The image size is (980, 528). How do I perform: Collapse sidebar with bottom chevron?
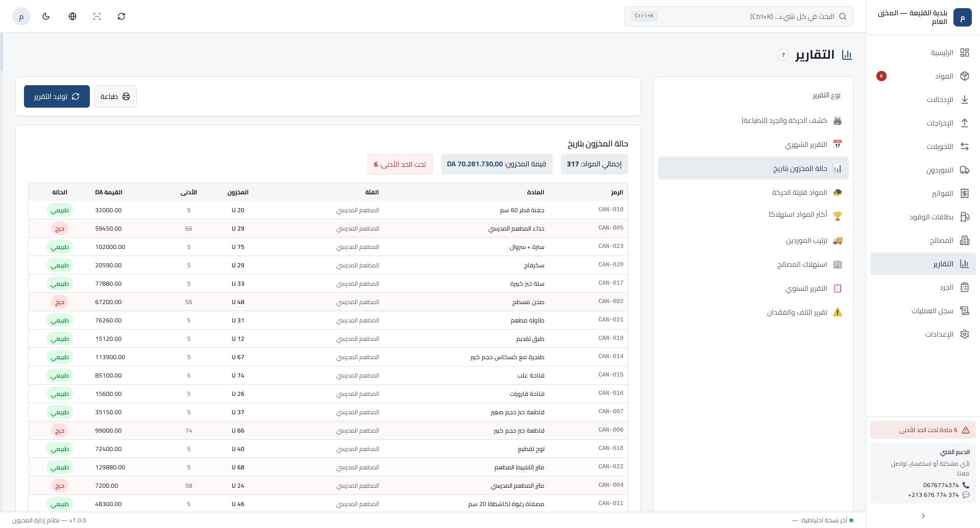coord(923,516)
